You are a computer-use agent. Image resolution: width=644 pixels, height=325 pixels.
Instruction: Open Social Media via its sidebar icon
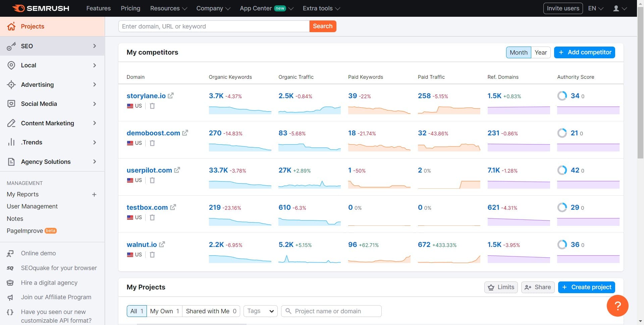(x=11, y=104)
